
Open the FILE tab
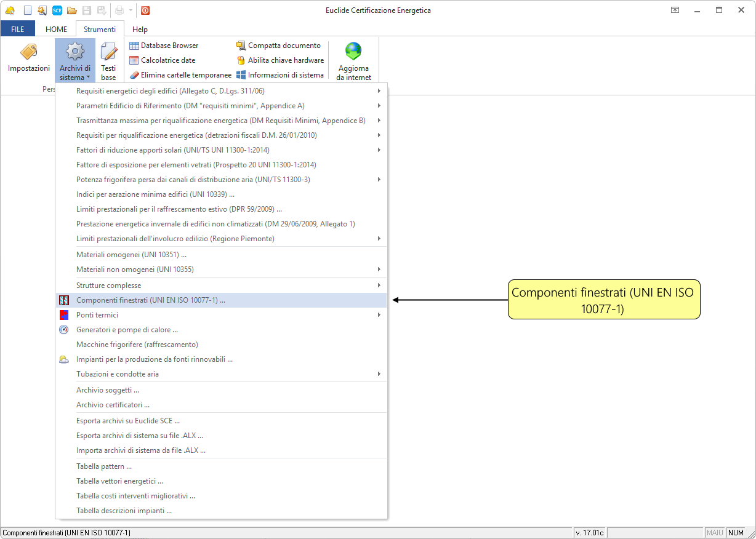pos(18,30)
